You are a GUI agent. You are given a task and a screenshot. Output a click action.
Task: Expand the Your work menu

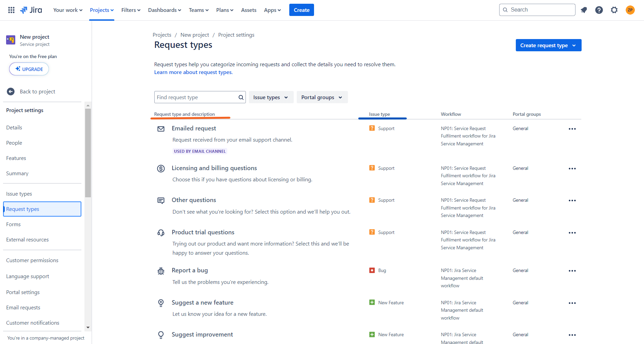[x=68, y=10]
